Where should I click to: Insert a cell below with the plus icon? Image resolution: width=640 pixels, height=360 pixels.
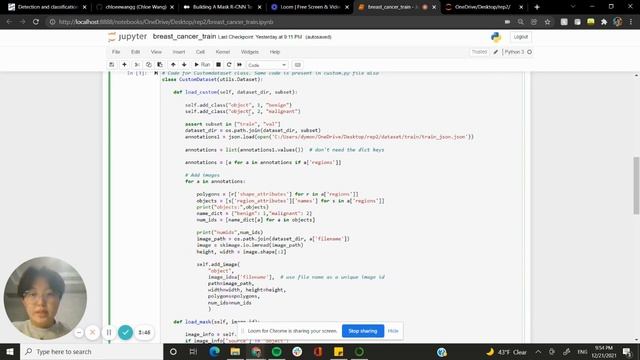[124, 64]
